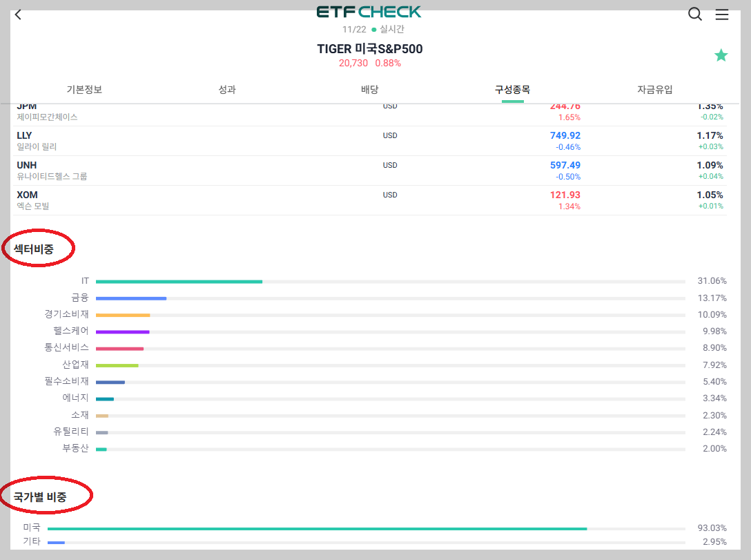Click the LLY weight 1.17%

[710, 135]
